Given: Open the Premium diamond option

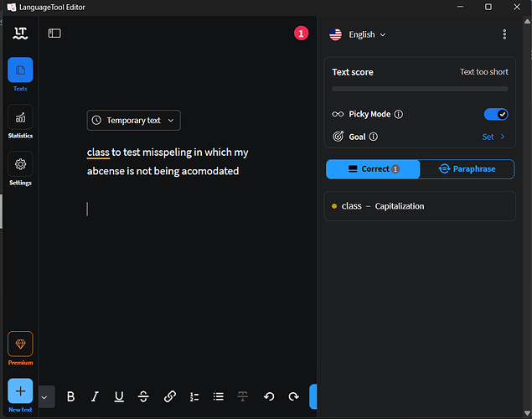Looking at the screenshot, I should [20, 344].
